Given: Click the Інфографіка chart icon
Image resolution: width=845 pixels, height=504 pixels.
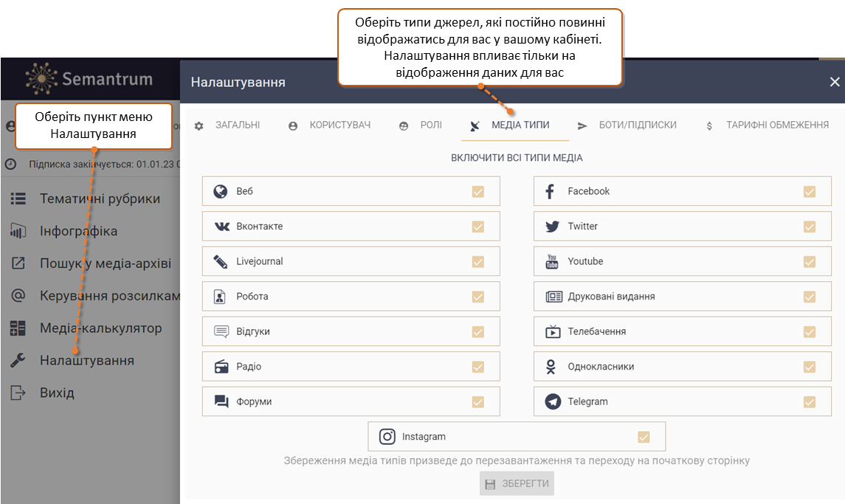Looking at the screenshot, I should (18, 231).
